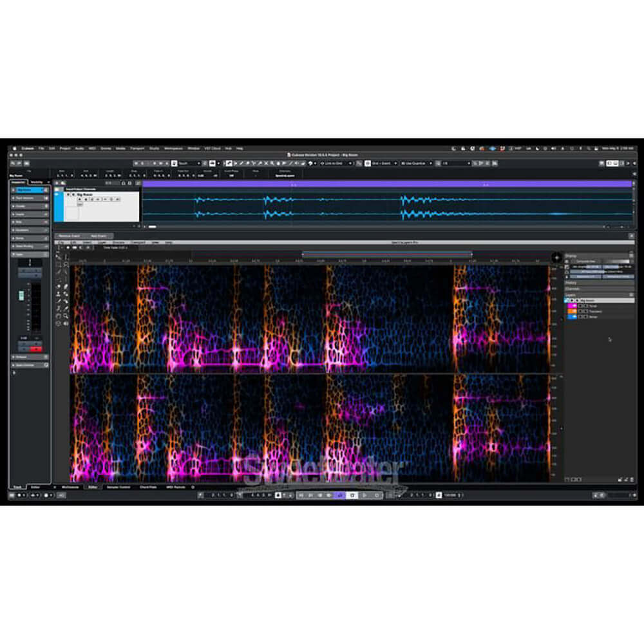Toggle visibility of the Noise layer

pos(581,316)
